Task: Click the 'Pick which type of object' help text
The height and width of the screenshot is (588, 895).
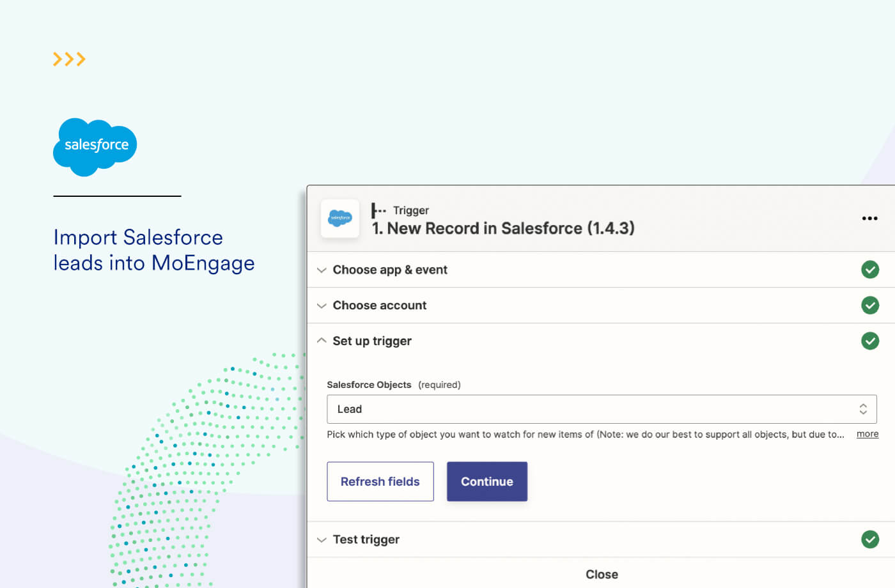Action: point(586,435)
